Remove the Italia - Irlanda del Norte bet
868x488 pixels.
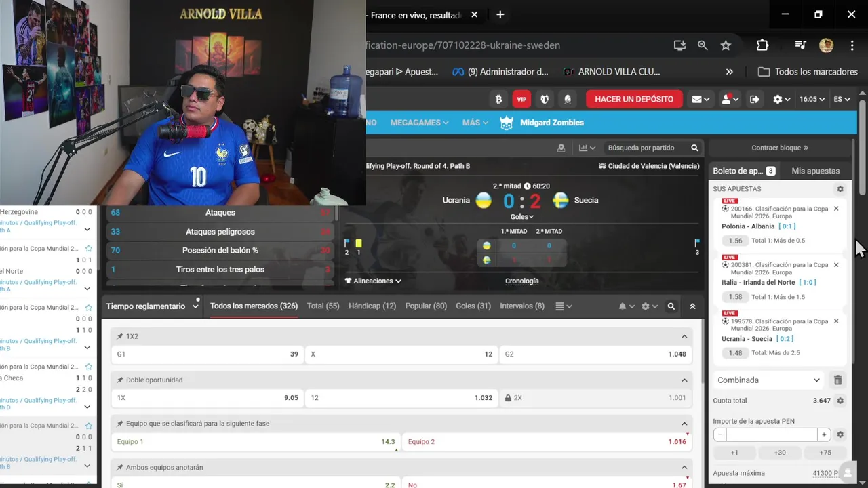(x=836, y=265)
